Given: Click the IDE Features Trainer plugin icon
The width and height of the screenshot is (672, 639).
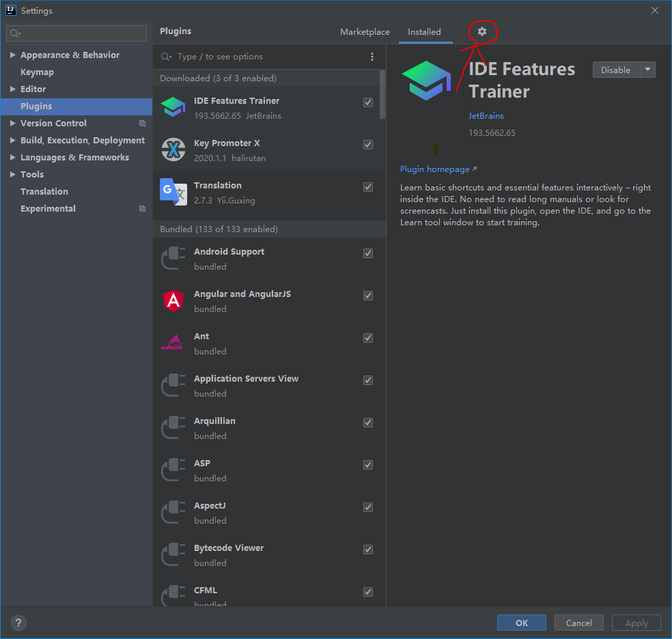Looking at the screenshot, I should coord(173,107).
